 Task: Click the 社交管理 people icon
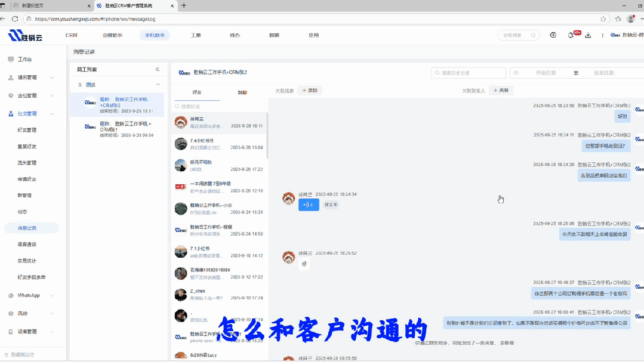point(11,114)
